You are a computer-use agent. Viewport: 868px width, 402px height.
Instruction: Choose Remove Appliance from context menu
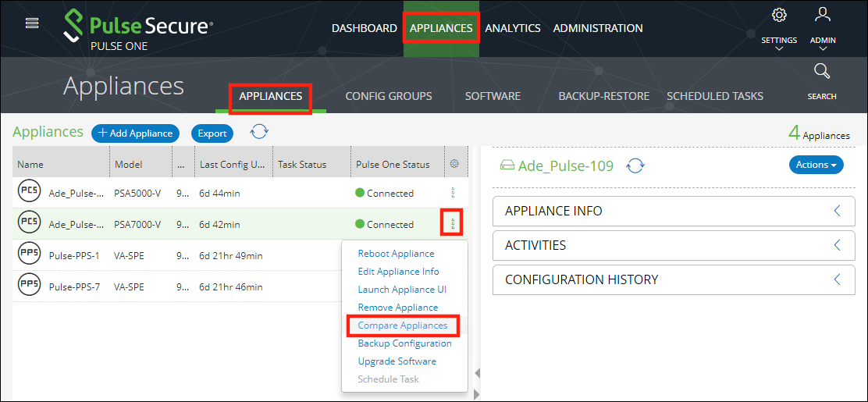coord(398,308)
